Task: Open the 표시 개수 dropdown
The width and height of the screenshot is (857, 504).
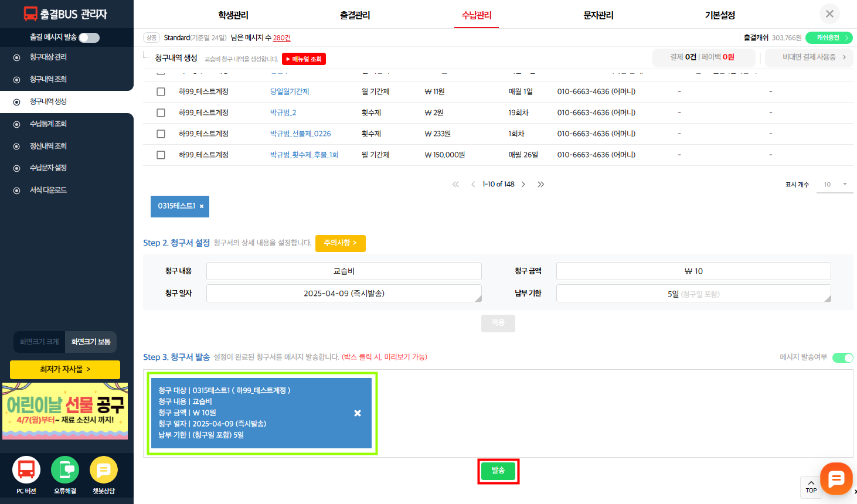Action: point(835,184)
